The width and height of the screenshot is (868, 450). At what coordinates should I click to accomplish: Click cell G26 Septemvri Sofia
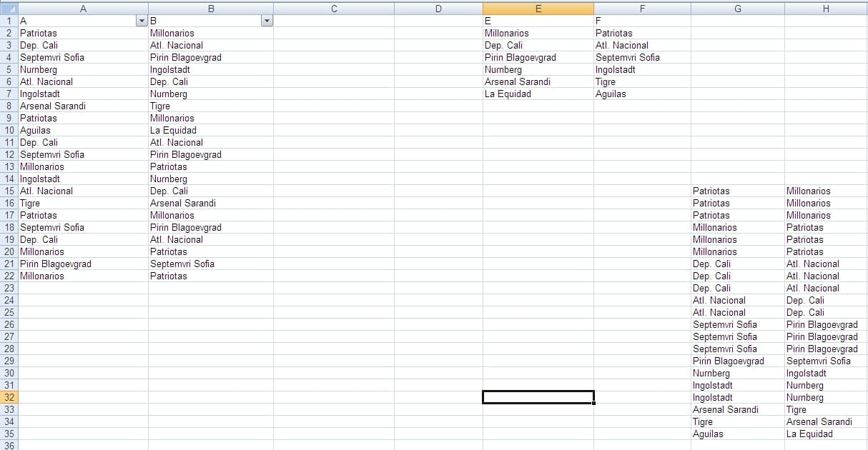(738, 324)
